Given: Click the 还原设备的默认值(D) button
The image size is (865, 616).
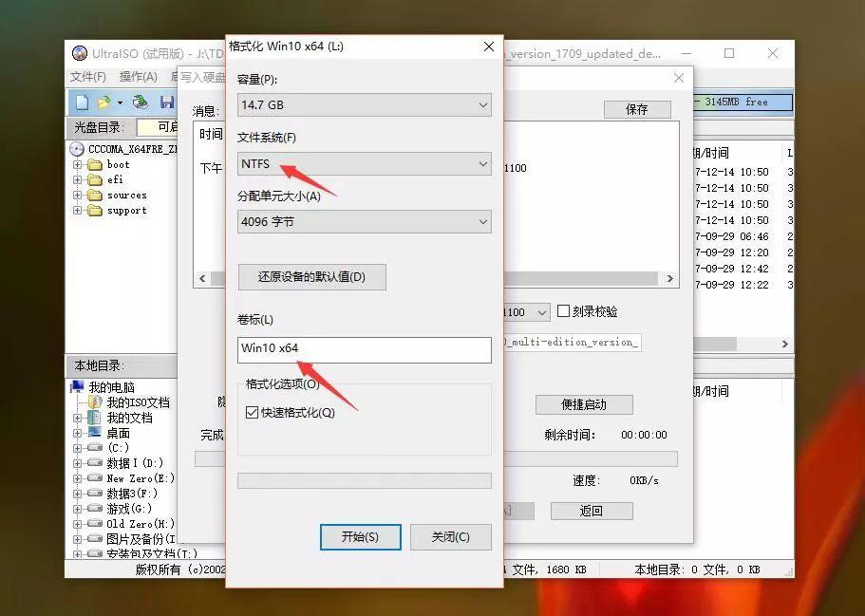Looking at the screenshot, I should [311, 277].
